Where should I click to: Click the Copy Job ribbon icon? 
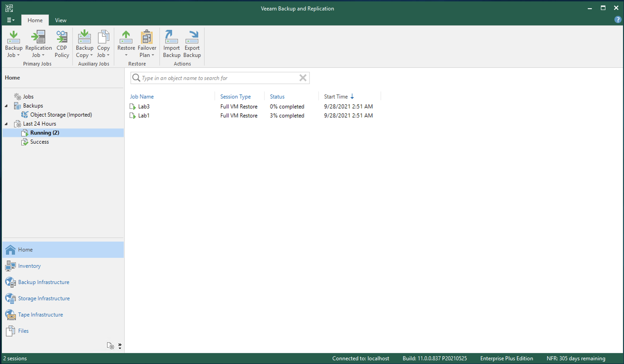(x=103, y=37)
